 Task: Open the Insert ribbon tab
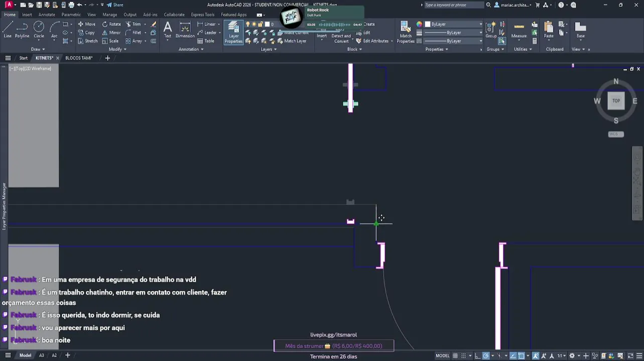pos(27,15)
